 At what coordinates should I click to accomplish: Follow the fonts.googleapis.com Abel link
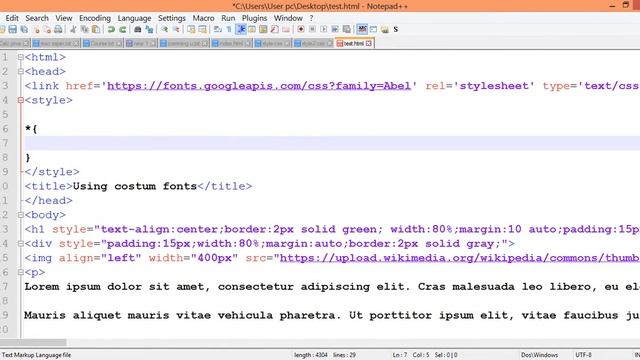tap(259, 86)
